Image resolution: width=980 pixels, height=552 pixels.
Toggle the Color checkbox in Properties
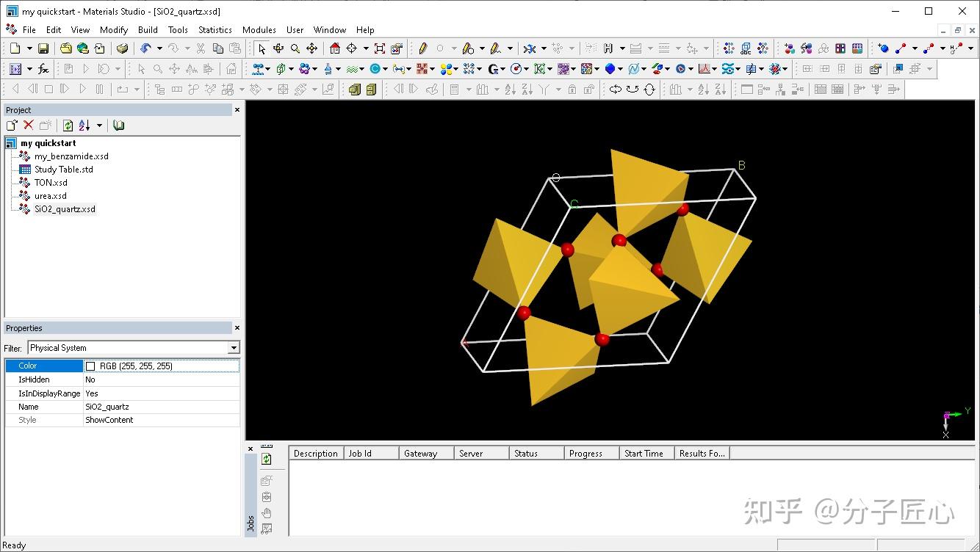(x=90, y=366)
